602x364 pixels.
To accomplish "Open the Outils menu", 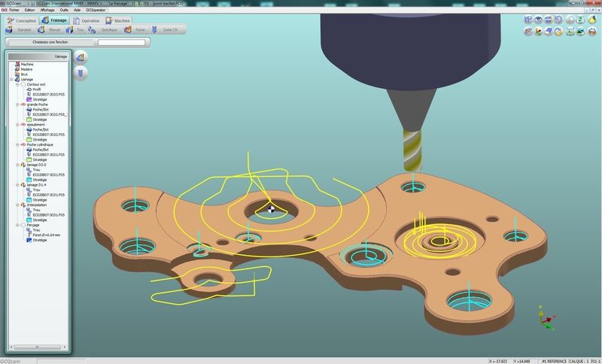I will tap(64, 10).
